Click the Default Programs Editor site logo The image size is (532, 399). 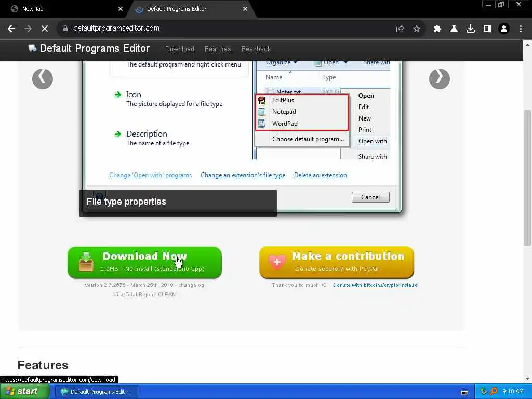click(89, 48)
